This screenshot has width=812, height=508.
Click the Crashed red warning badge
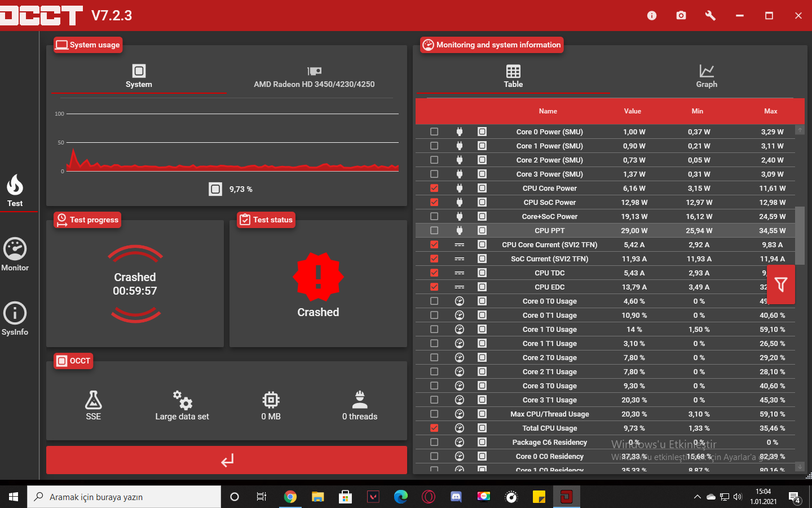(318, 277)
